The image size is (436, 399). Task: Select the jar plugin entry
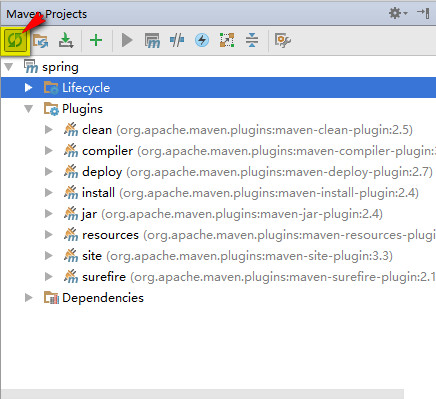[218, 214]
